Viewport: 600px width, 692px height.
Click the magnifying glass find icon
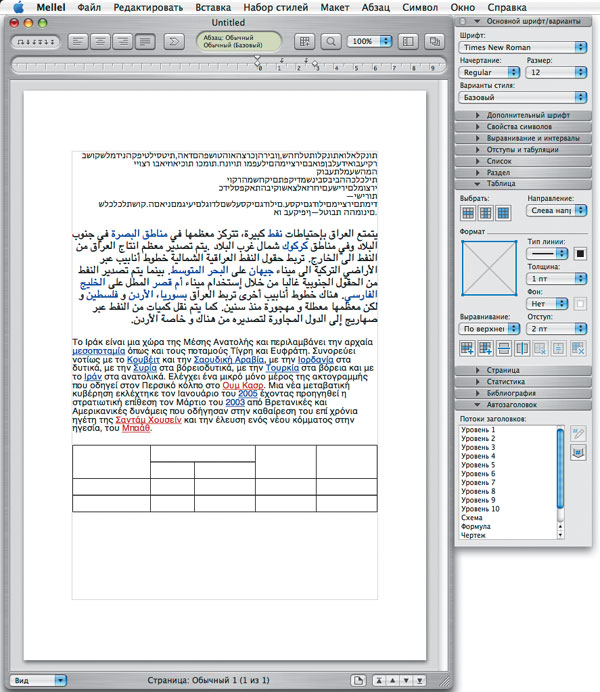(x=330, y=42)
